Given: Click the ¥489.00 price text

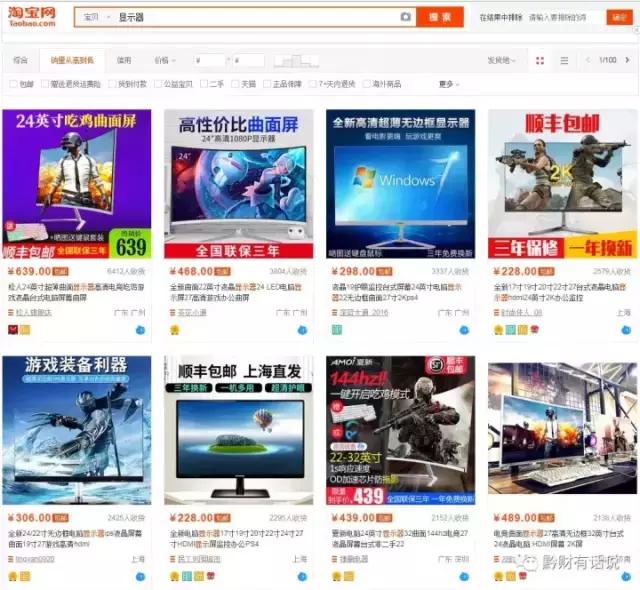Looking at the screenshot, I should click(x=515, y=518).
